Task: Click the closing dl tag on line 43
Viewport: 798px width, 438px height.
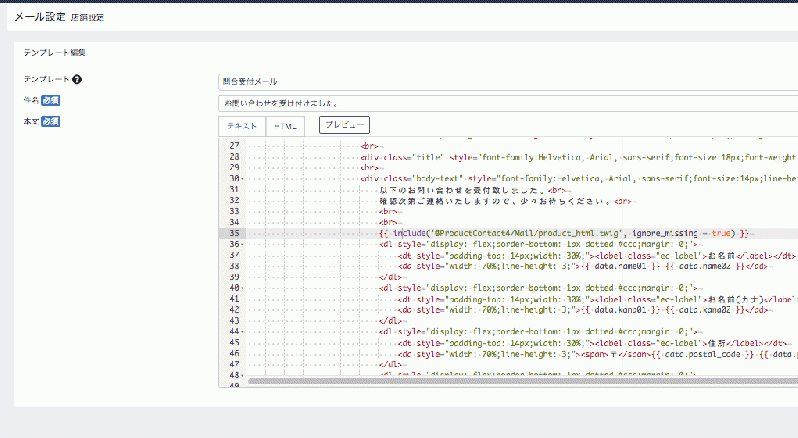Action: point(390,321)
